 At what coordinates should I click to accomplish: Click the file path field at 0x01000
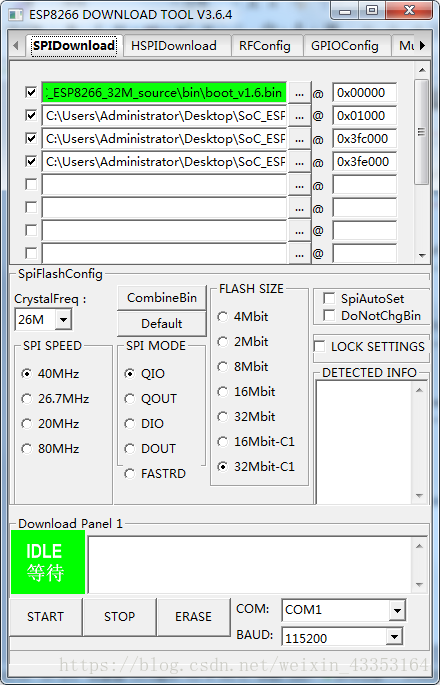tap(164, 116)
